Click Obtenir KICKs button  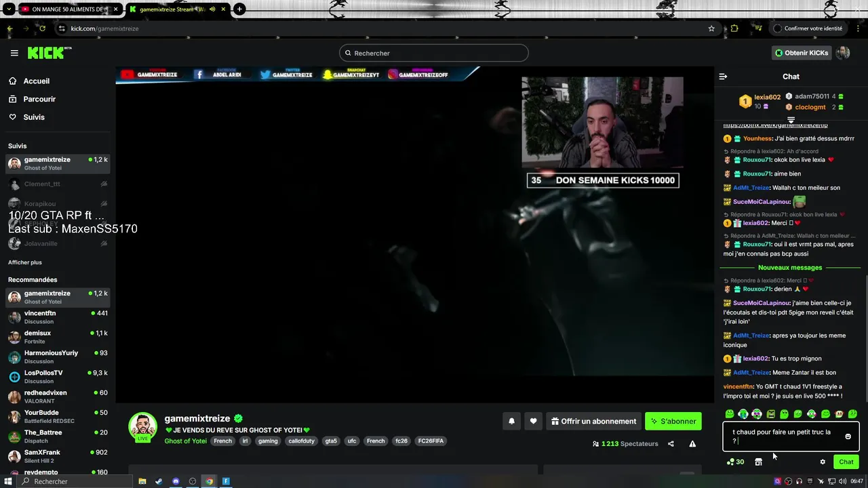pyautogui.click(x=802, y=53)
